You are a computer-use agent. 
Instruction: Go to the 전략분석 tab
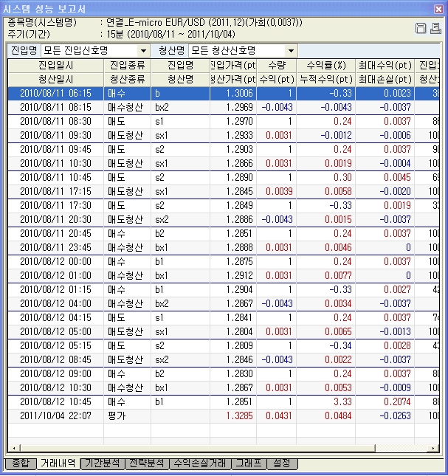coord(147,463)
